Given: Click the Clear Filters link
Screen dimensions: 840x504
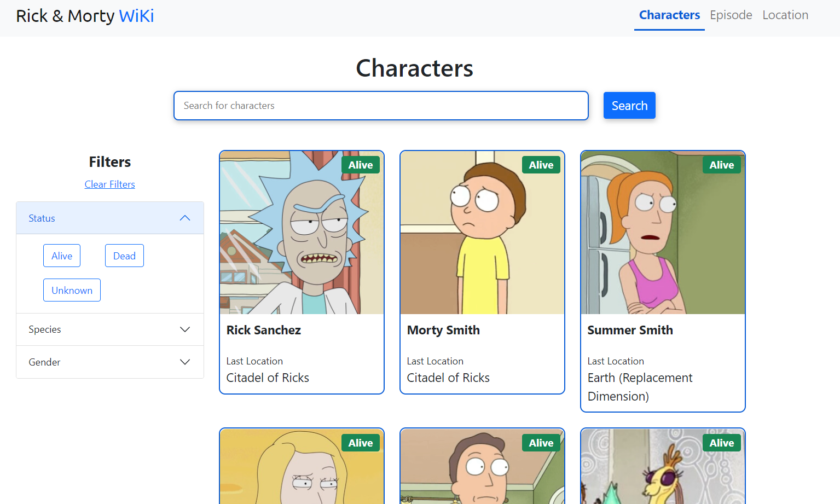Looking at the screenshot, I should click(x=109, y=184).
